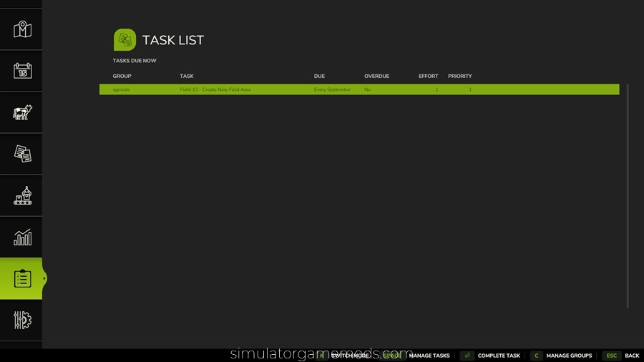The image size is (644, 362).
Task: Click the EFFORT column header
Action: 429,76
